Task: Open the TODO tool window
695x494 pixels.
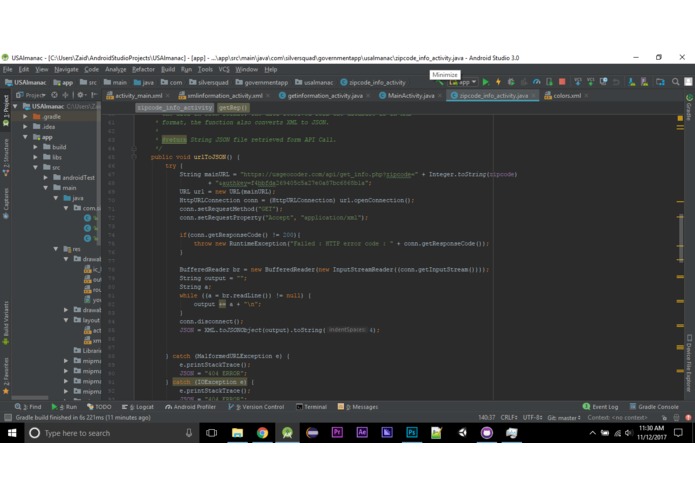Action: [x=99, y=407]
